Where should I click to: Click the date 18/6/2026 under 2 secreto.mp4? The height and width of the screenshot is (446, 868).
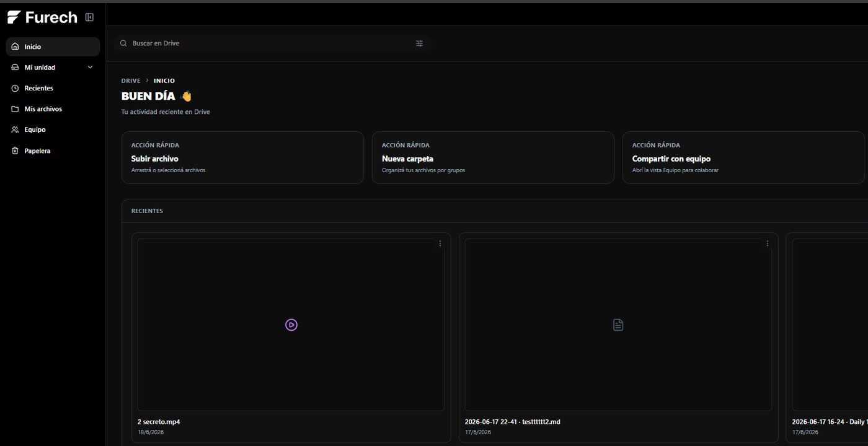point(151,432)
